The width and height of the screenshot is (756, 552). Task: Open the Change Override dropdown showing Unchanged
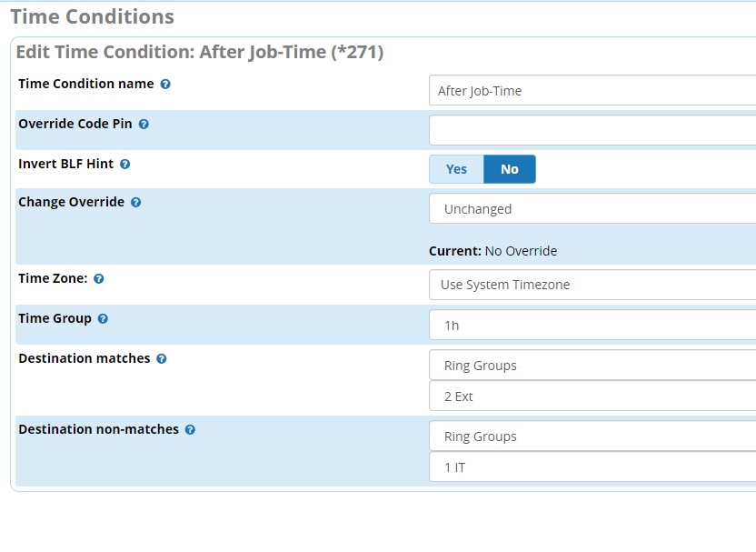pos(591,209)
